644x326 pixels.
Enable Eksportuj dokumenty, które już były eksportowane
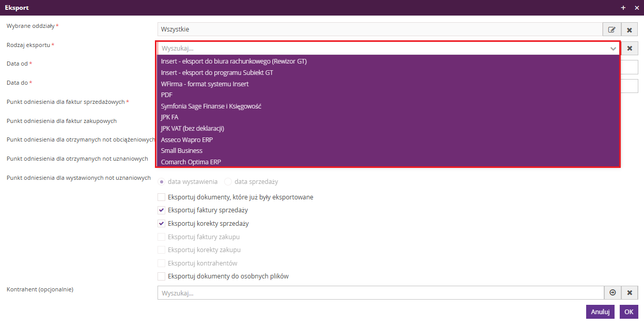click(162, 197)
